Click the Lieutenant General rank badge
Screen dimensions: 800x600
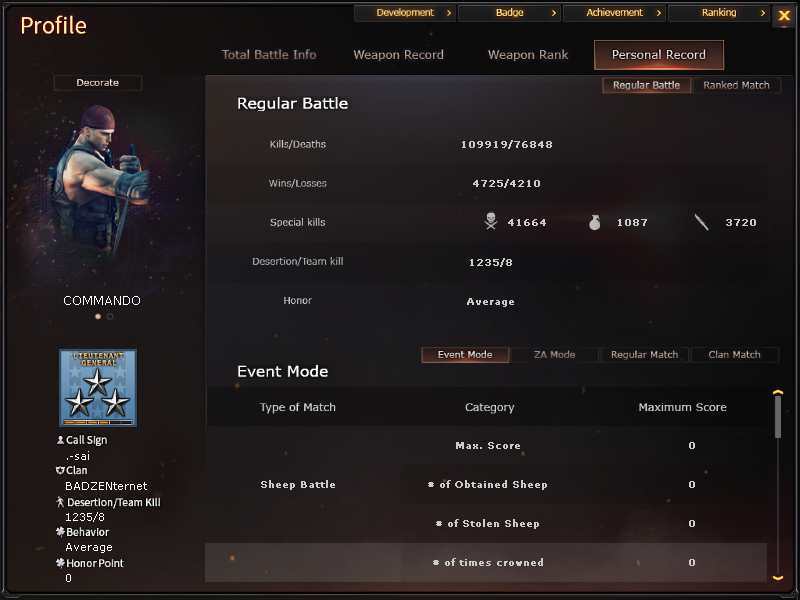click(98, 388)
